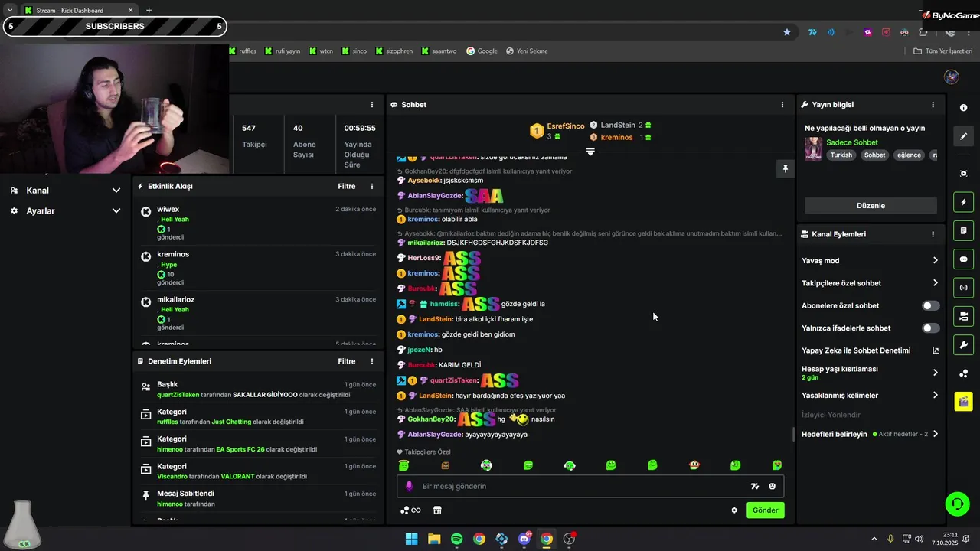Open the Google bookmark

tap(482, 51)
